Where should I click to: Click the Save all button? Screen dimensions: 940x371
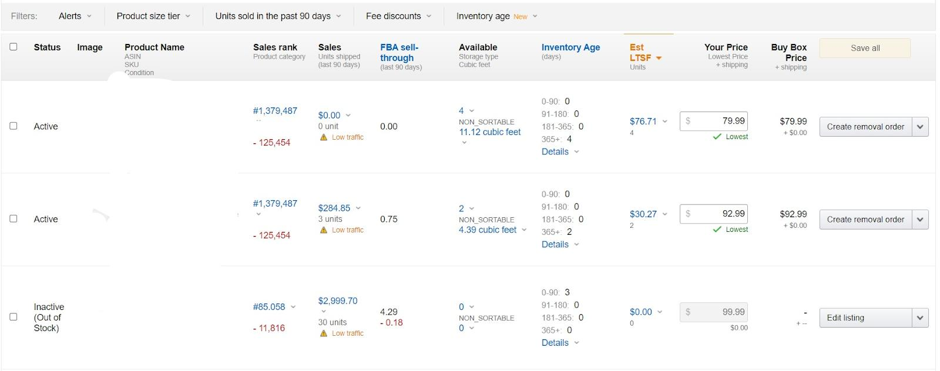(864, 48)
